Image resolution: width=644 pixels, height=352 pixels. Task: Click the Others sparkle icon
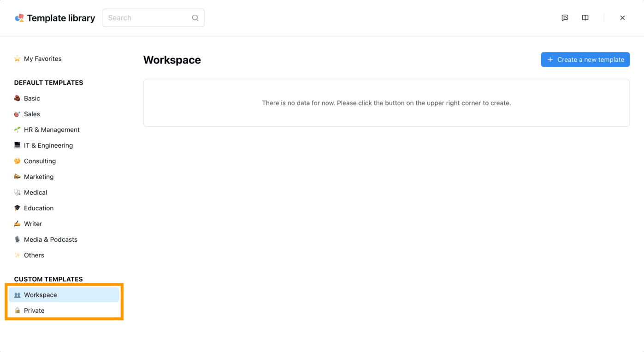click(x=17, y=255)
